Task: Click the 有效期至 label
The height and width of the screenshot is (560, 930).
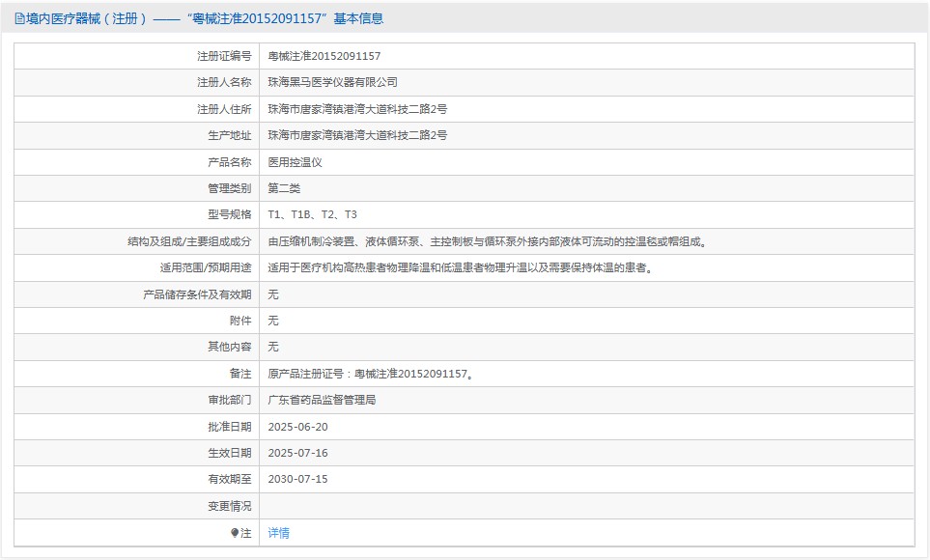Action: (230, 479)
